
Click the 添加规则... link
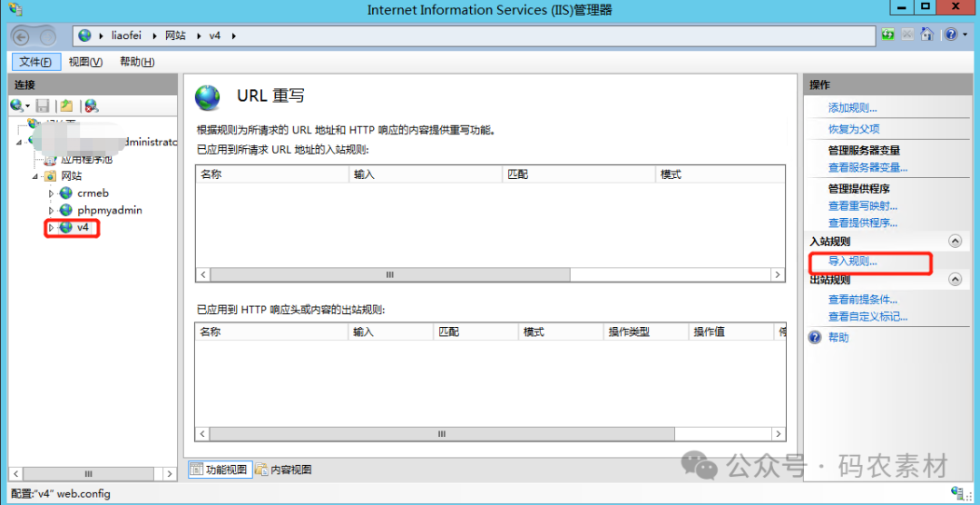pos(852,108)
